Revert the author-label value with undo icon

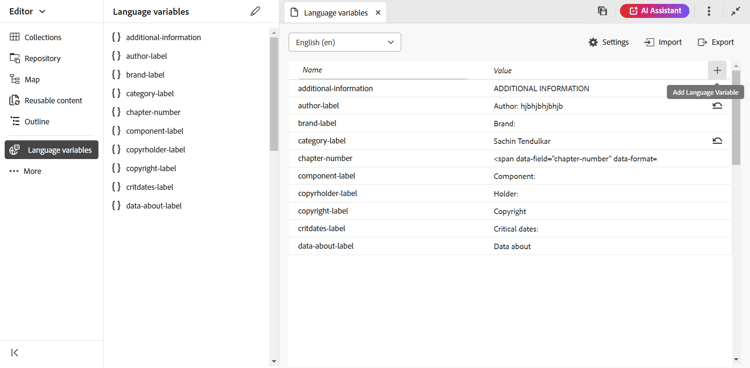click(717, 106)
